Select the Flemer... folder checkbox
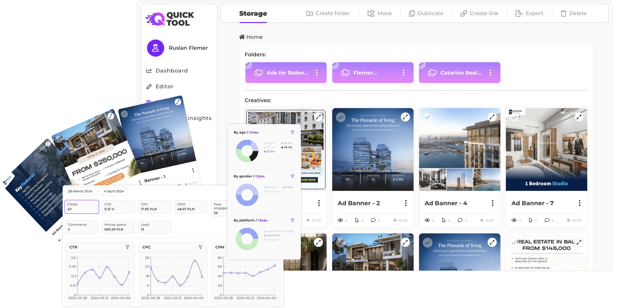644x308 pixels. 334,64
